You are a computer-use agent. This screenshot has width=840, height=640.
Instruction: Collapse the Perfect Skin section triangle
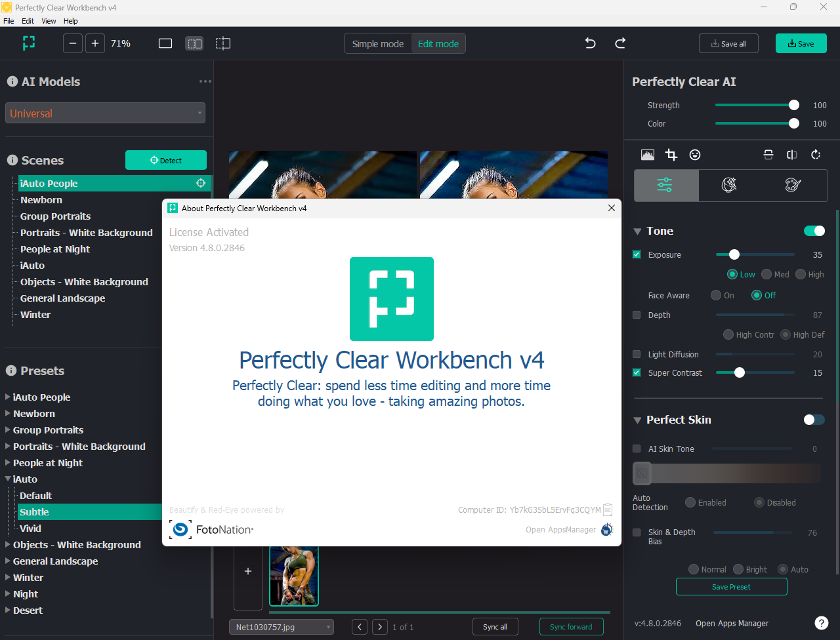pos(637,420)
